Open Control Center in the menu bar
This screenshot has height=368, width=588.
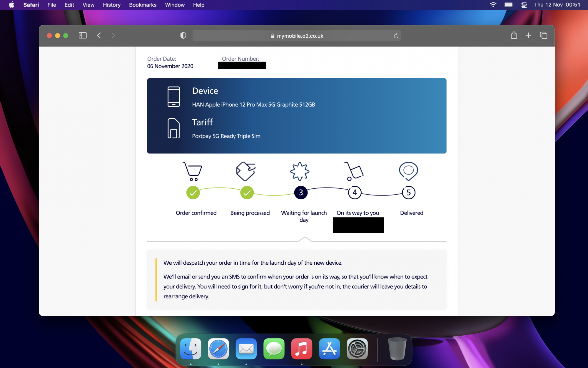tap(524, 5)
